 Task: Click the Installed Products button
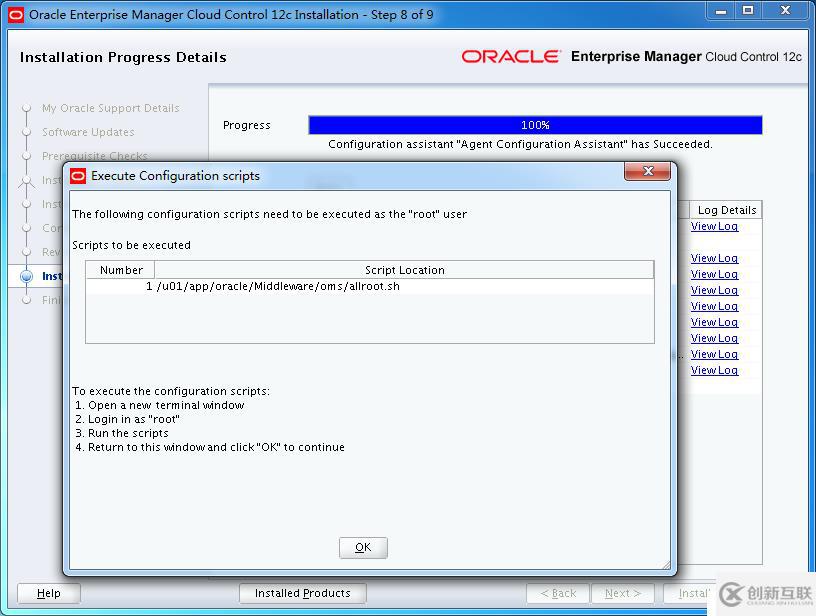click(302, 593)
